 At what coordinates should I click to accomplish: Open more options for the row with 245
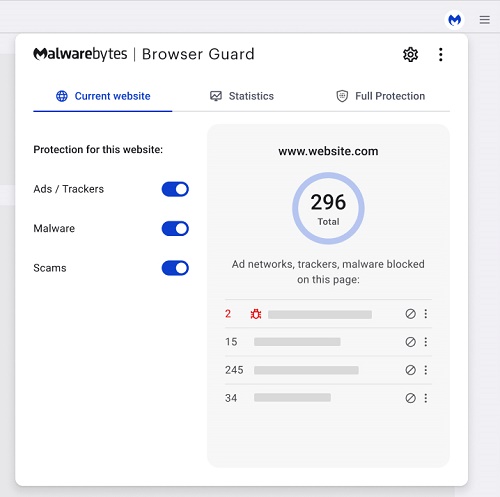[426, 370]
